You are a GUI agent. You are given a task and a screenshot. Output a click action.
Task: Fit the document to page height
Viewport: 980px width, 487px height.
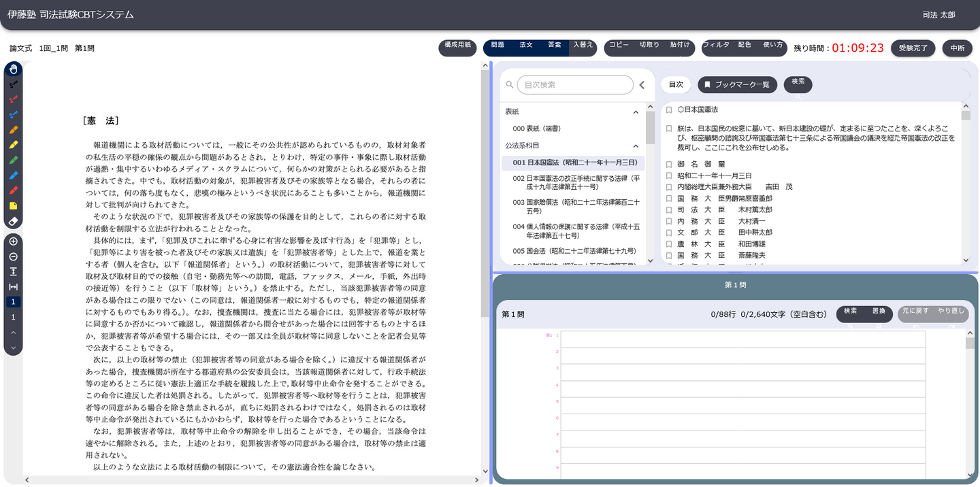click(x=13, y=271)
